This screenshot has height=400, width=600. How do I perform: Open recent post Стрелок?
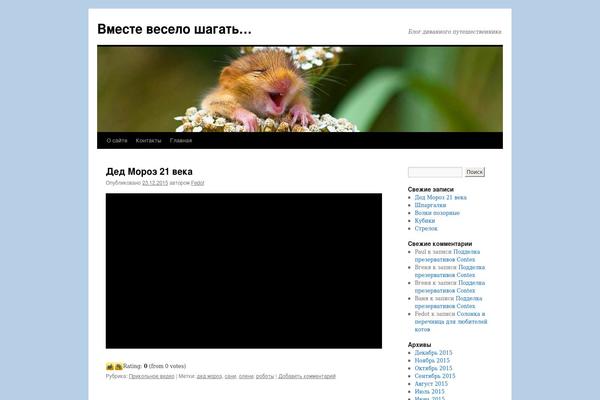tap(426, 229)
